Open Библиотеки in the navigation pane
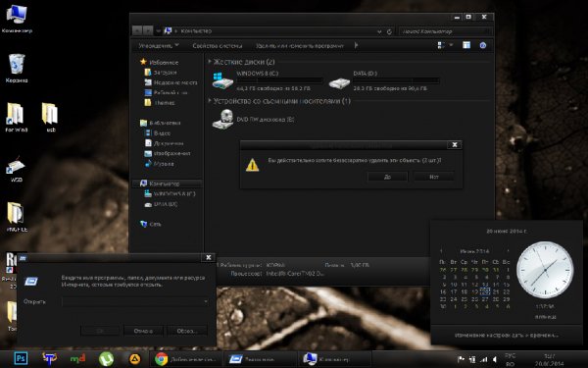The width and height of the screenshot is (588, 368). [165, 123]
